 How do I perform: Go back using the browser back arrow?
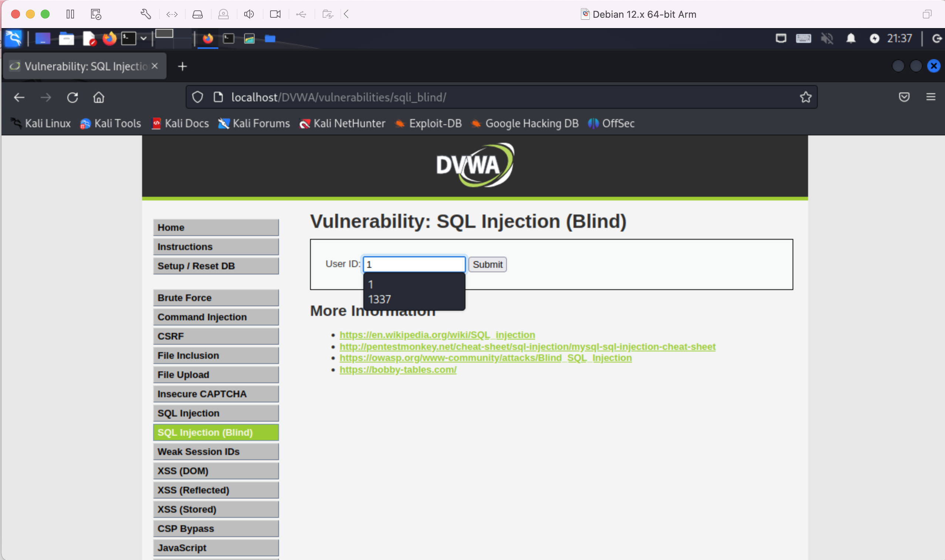coord(19,98)
